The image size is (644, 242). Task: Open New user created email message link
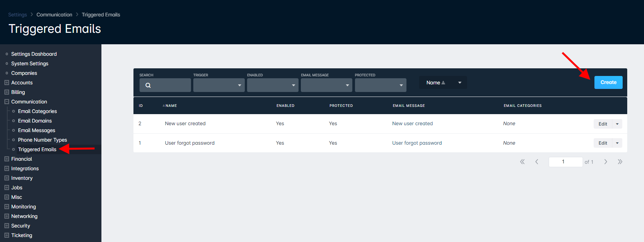pos(413,124)
